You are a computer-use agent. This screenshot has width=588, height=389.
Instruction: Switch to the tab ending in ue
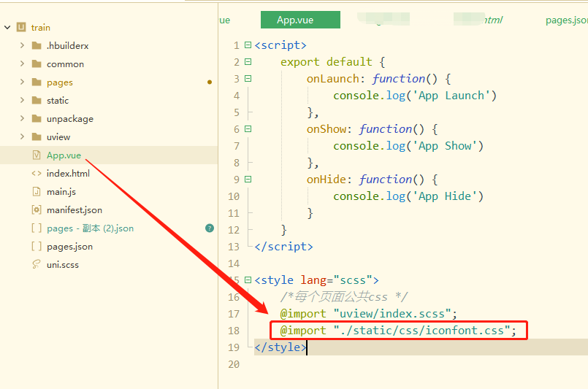[225, 20]
